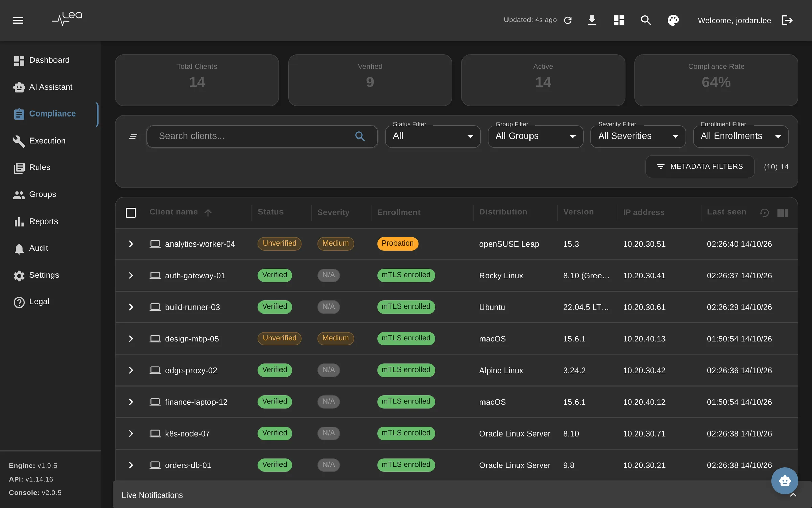This screenshot has height=508, width=812.
Task: Expand Live Notifications panel chevron
Action: pos(793,495)
